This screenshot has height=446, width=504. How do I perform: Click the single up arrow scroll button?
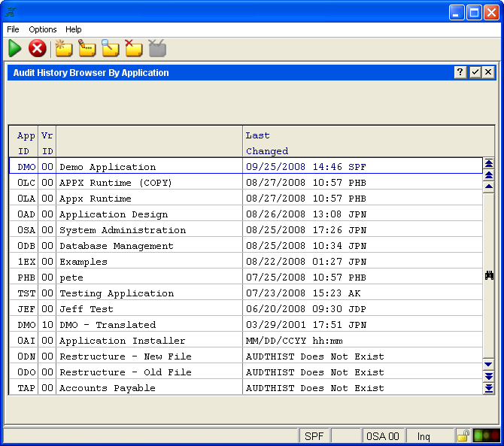pos(488,187)
